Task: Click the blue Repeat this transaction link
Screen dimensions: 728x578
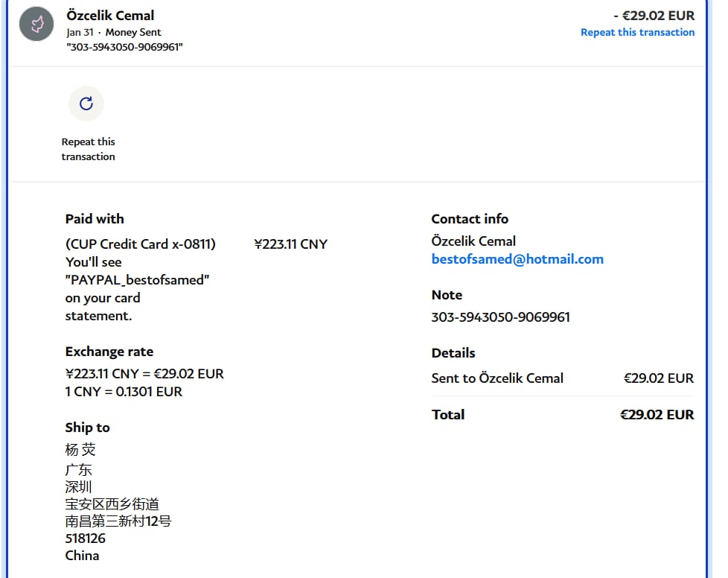Action: pos(637,32)
